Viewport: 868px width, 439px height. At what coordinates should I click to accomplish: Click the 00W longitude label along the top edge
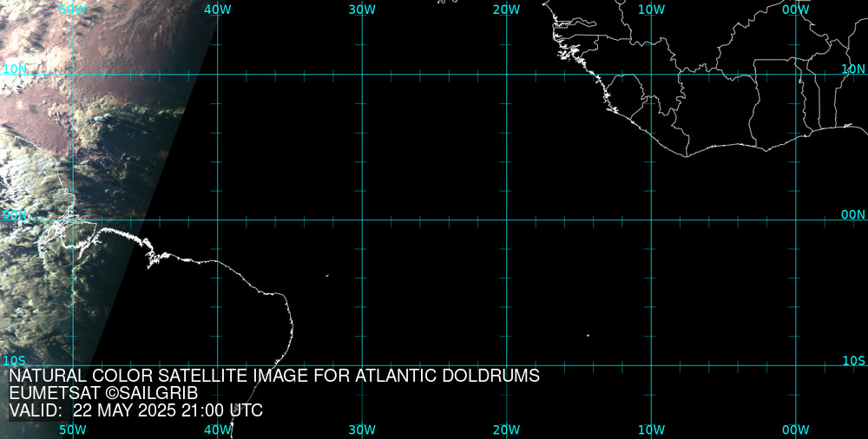(796, 10)
